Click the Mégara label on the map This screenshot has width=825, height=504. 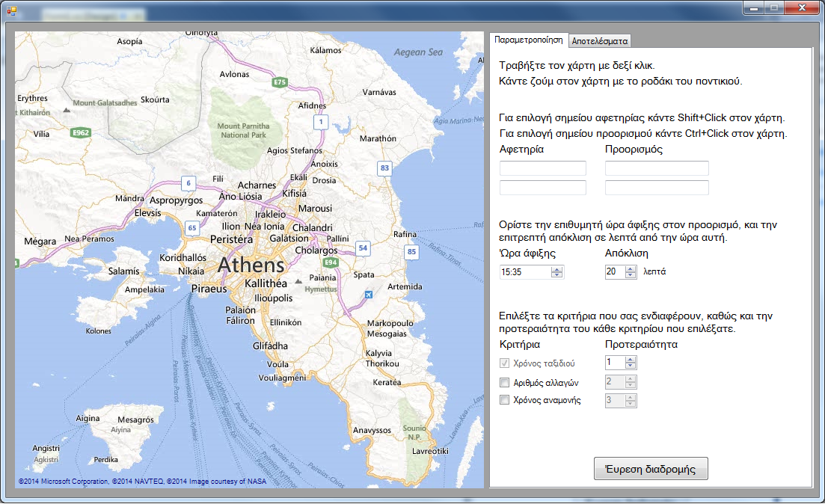pos(40,242)
